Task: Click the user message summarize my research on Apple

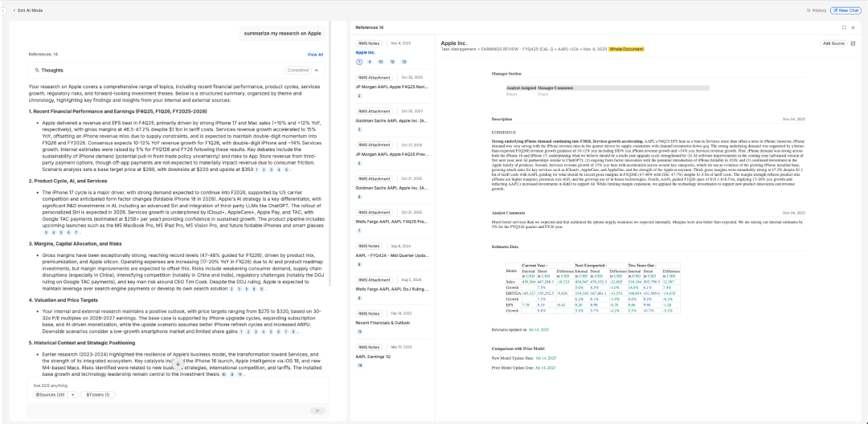Action: 282,33
